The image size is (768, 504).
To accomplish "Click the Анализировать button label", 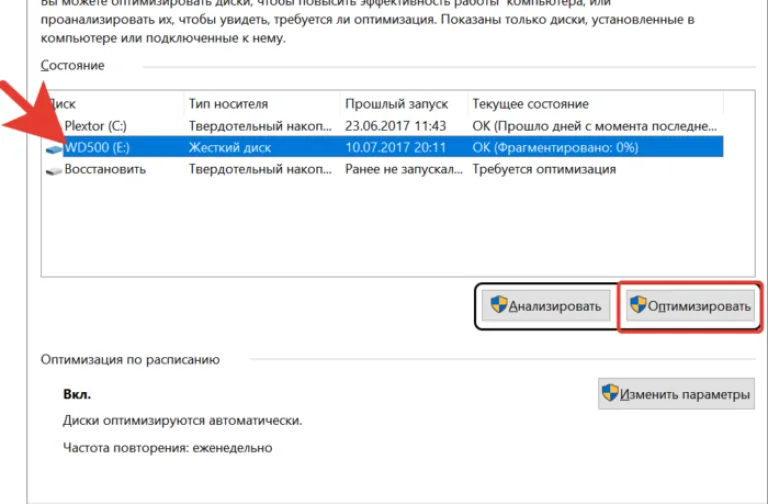I will click(x=554, y=306).
